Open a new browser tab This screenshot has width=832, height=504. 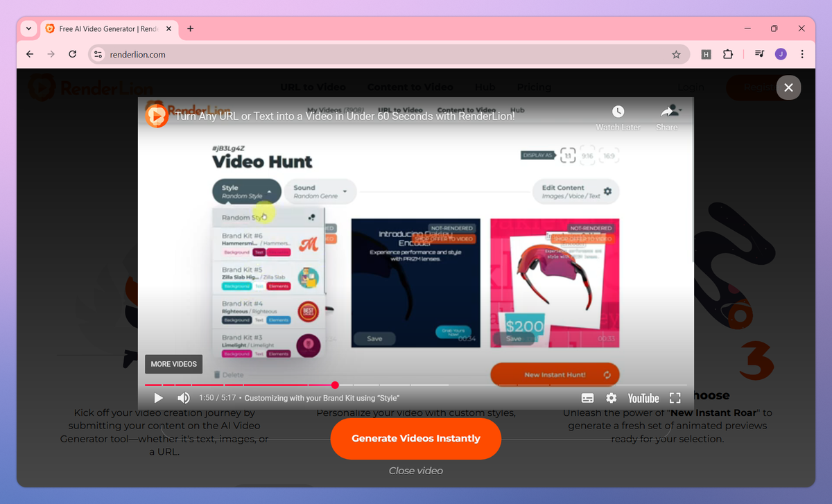pos(191,29)
